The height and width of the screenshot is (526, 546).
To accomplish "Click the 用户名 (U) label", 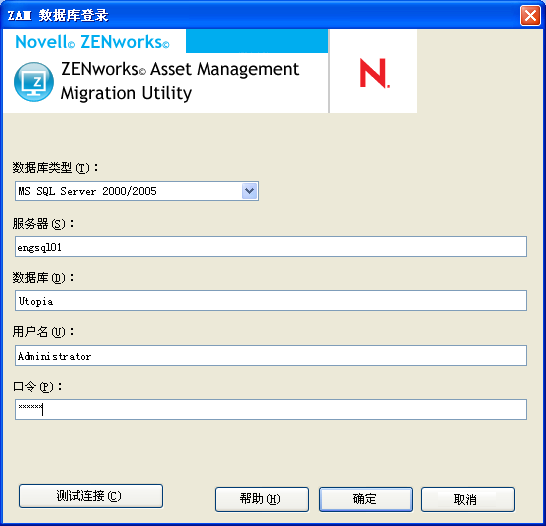I will point(43,331).
